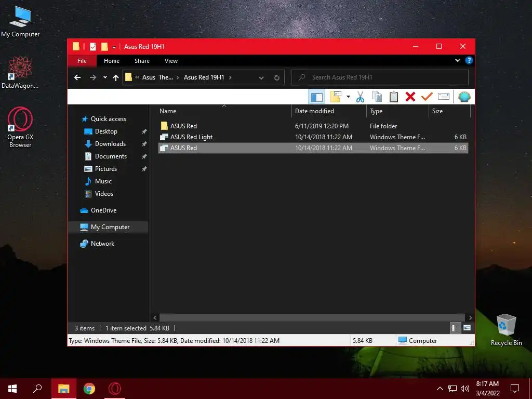
Task: Show hidden tray icons chevron
Action: [x=440, y=389]
